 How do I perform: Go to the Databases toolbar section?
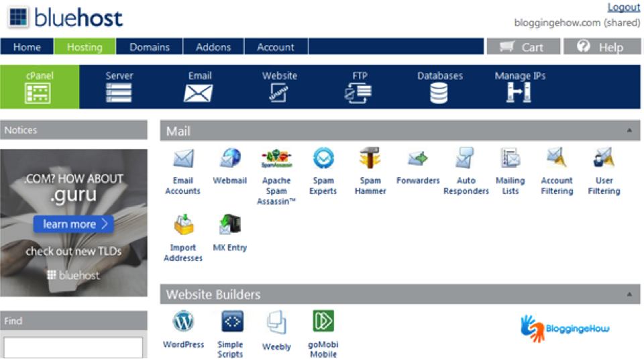(x=439, y=87)
